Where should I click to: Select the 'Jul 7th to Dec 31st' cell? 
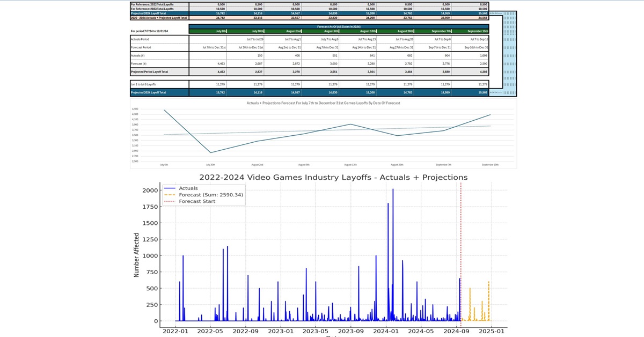[214, 47]
